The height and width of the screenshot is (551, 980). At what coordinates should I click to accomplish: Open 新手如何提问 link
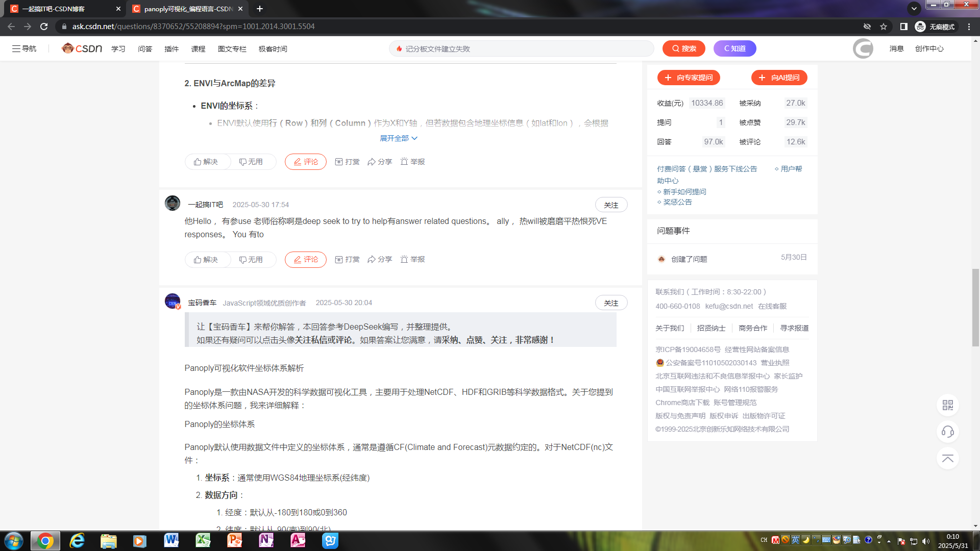[x=684, y=192]
